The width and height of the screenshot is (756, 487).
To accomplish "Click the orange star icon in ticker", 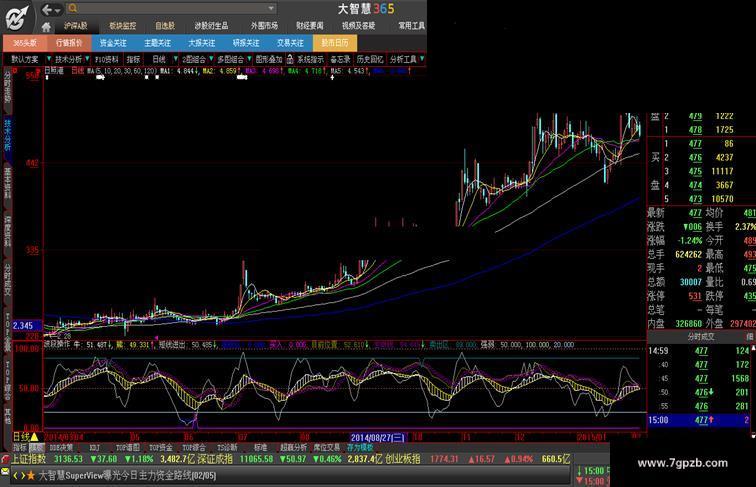I will [x=31, y=475].
